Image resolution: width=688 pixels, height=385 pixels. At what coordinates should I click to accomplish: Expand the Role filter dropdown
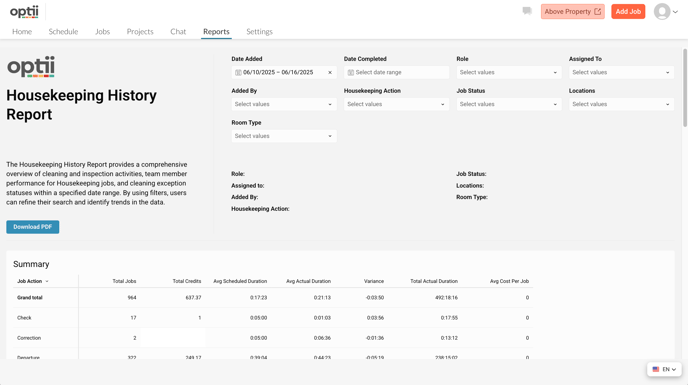509,72
